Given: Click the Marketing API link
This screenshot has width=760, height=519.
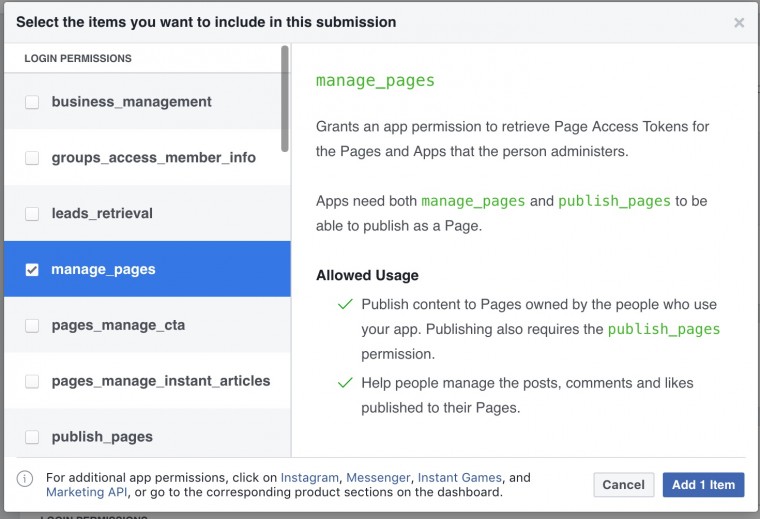Looking at the screenshot, I should tap(87, 492).
